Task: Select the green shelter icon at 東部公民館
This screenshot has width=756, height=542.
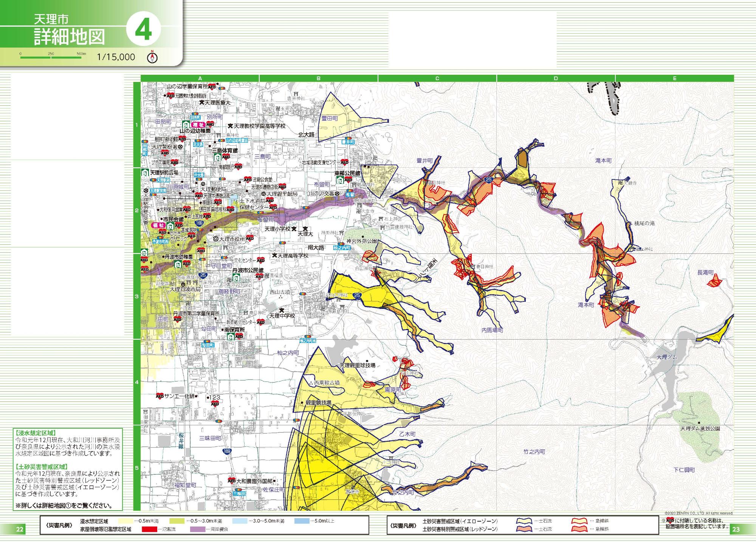Action: click(x=340, y=180)
